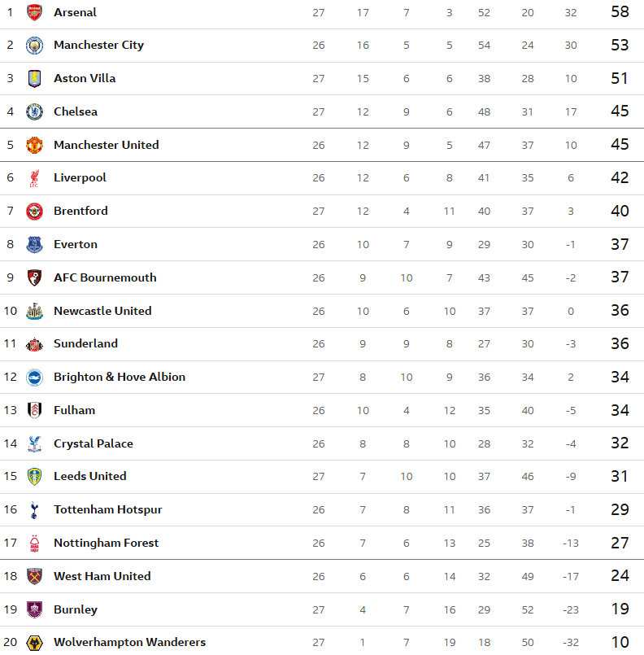Screen dimensions: 644x655
Task: Click the Liverpool club crest
Action: click(34, 178)
